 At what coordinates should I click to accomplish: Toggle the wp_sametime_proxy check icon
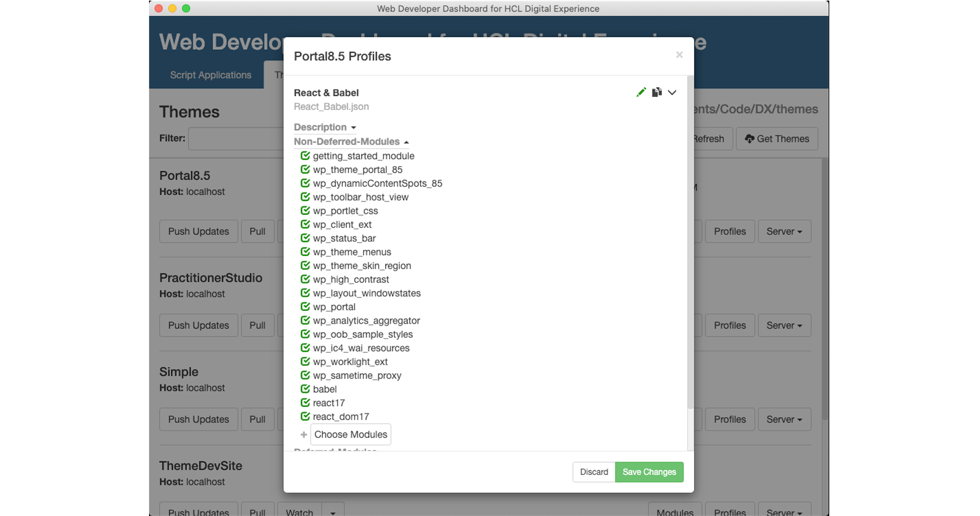pos(305,375)
